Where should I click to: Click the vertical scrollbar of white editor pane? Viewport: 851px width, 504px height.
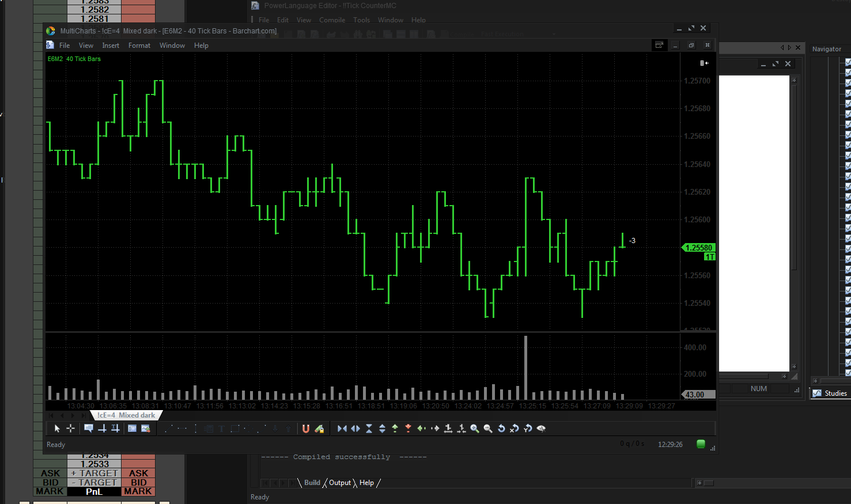[x=794, y=223]
